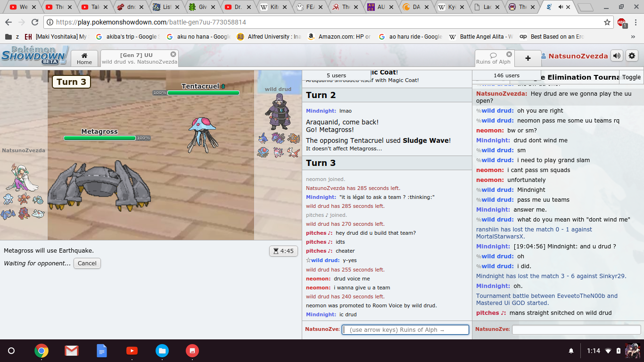This screenshot has height=362, width=644.
Task: Click opponent's Sharpedo team icon
Action: pyautogui.click(x=264, y=139)
